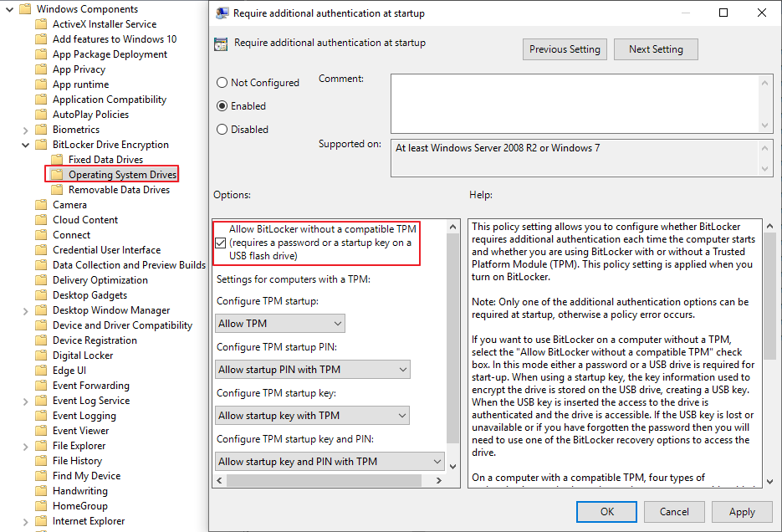Select the Not Configured radio button

pos(222,83)
